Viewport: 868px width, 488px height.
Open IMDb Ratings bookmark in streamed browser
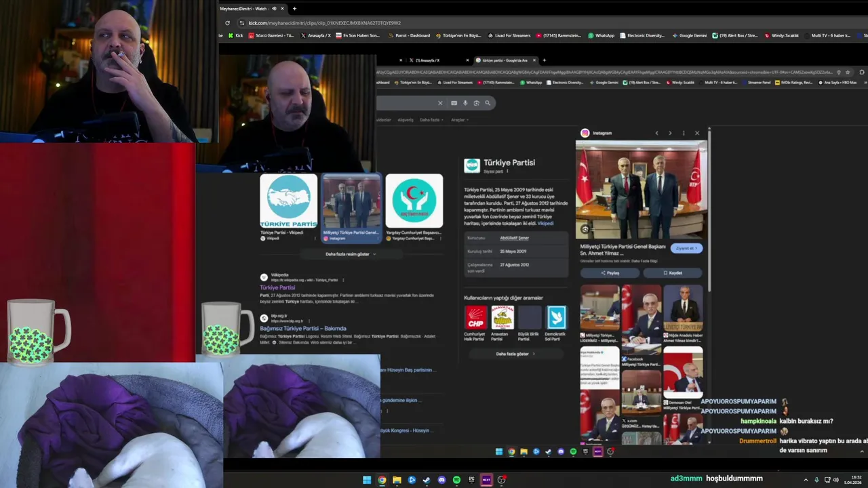pos(795,83)
